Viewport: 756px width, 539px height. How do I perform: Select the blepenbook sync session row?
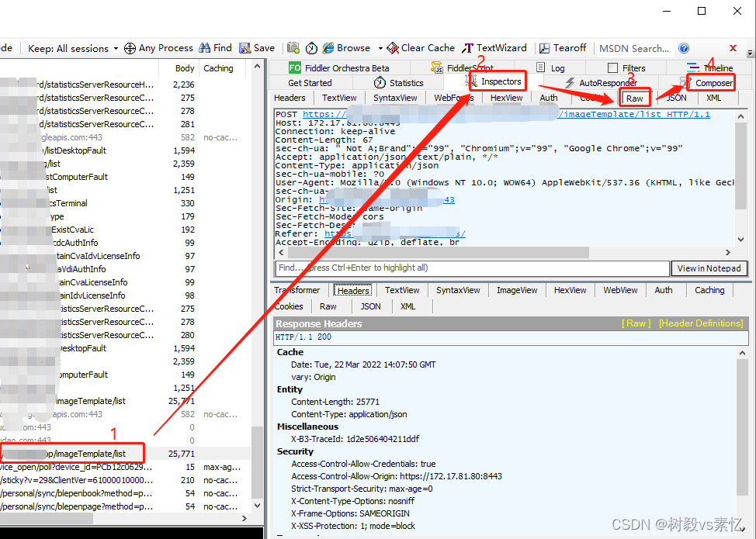pos(126,493)
